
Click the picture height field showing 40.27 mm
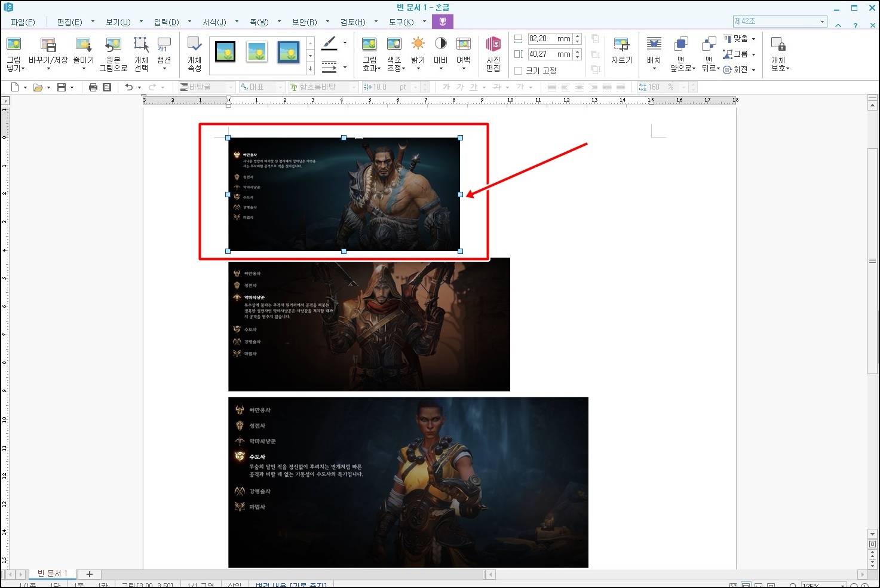coord(550,54)
